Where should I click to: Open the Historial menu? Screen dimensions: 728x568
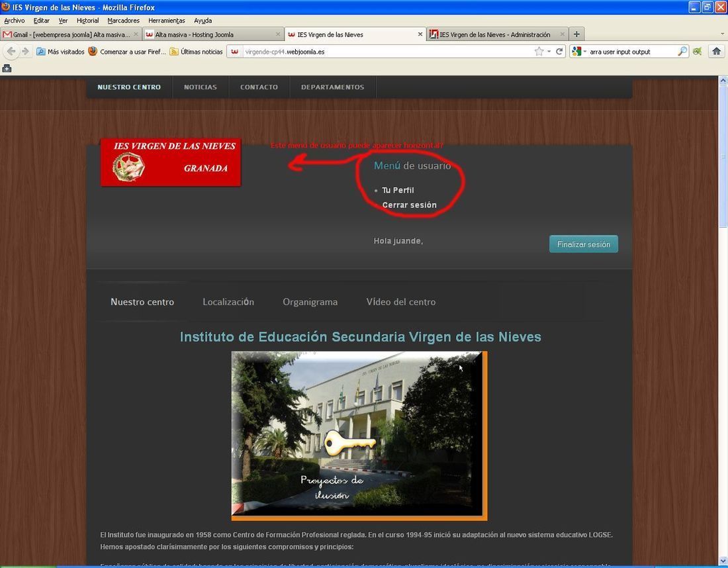[x=88, y=21]
